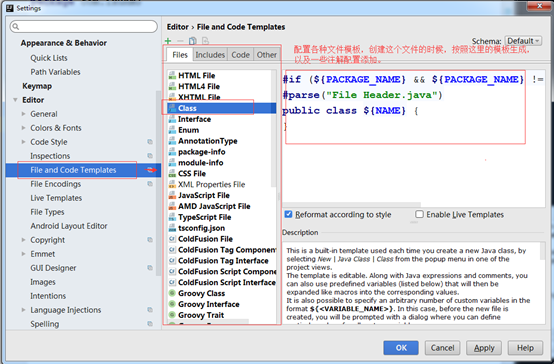Enable Live Templates checkbox
Image resolution: width=554 pixels, height=364 pixels.
click(419, 214)
